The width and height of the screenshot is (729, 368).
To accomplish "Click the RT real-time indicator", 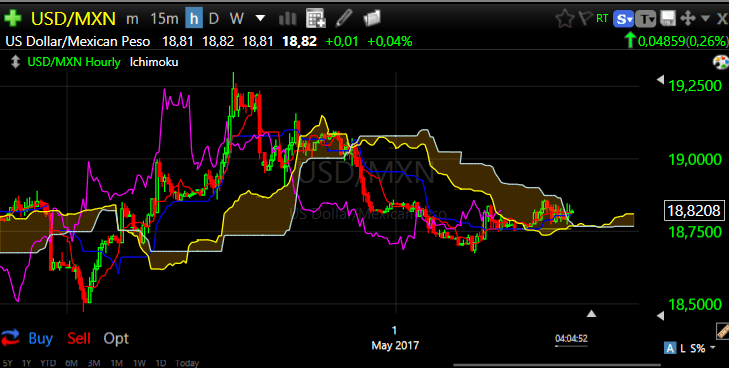I will click(602, 19).
